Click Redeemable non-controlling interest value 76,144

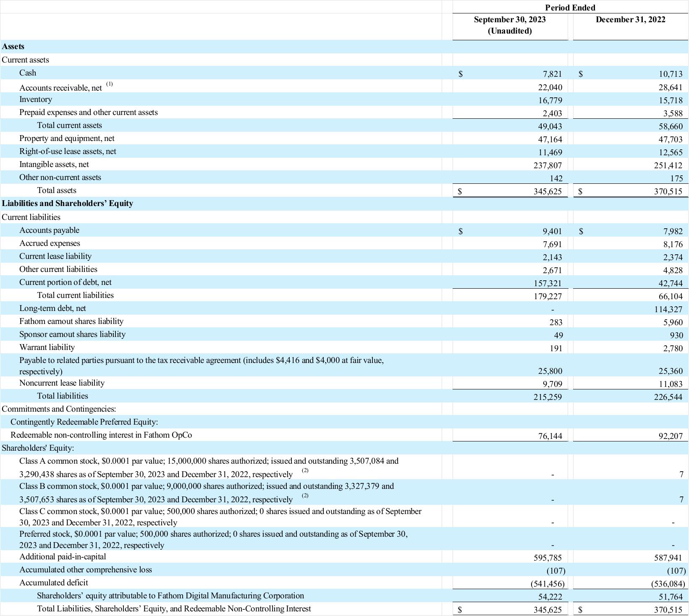pyautogui.click(x=550, y=436)
